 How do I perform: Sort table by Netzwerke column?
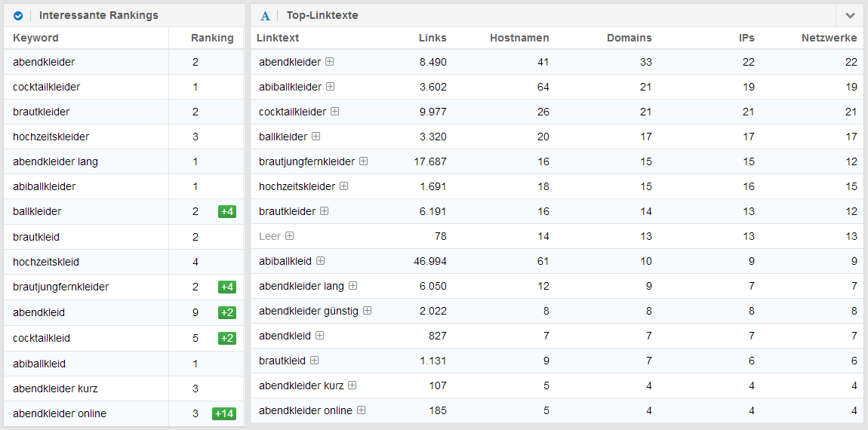[829, 38]
